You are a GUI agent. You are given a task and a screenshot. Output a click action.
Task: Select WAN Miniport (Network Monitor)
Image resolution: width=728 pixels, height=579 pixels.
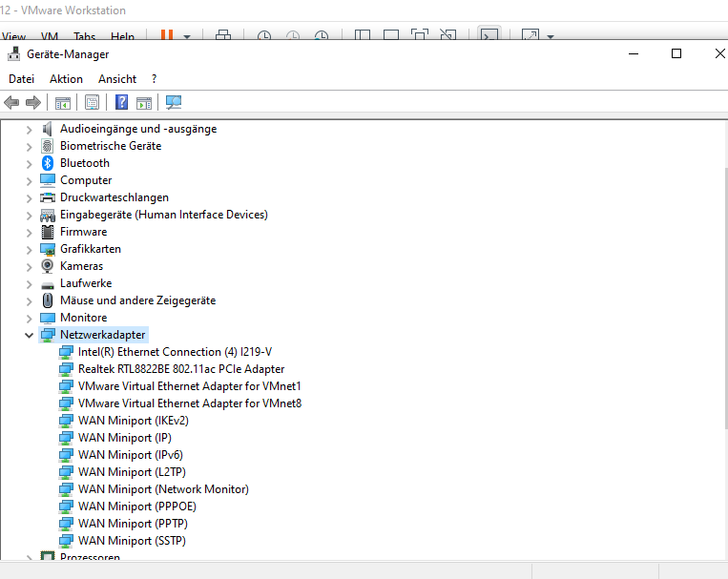(163, 489)
